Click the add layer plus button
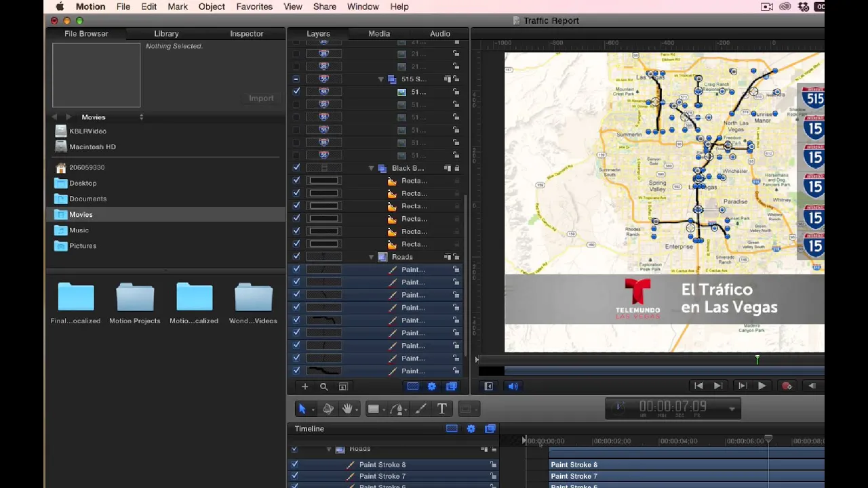The width and height of the screenshot is (868, 488). click(x=304, y=386)
